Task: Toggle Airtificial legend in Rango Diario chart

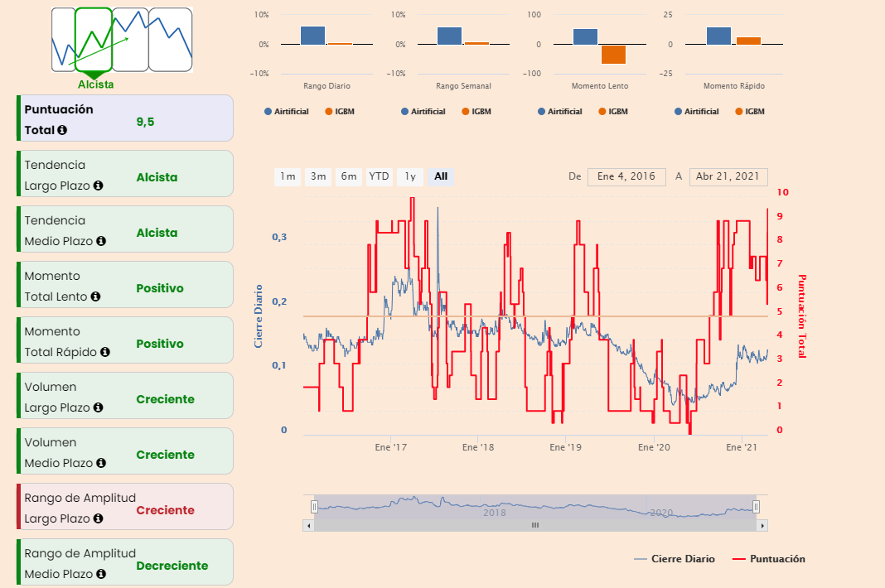Action: click(287, 111)
